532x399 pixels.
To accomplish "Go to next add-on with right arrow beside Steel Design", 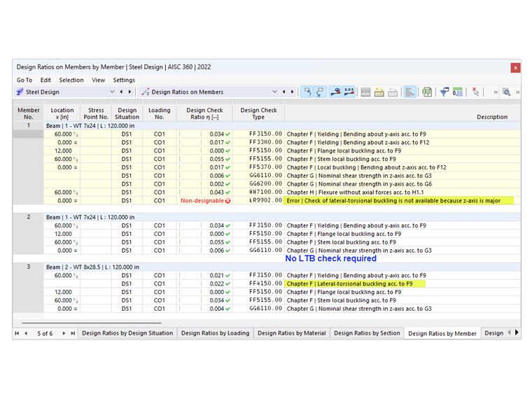I will click(x=129, y=92).
